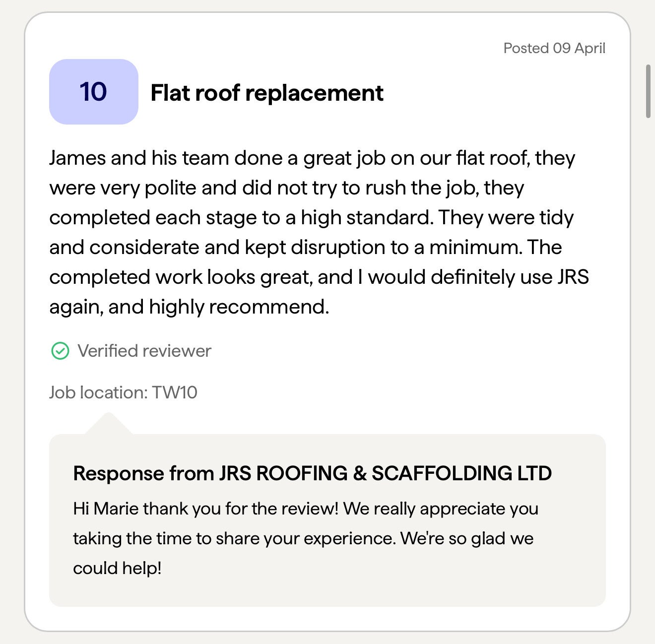Click the "Job location:" label

[98, 392]
